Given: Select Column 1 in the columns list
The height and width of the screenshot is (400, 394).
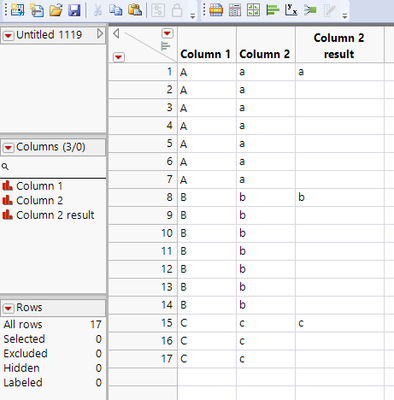Looking at the screenshot, I should tap(39, 186).
